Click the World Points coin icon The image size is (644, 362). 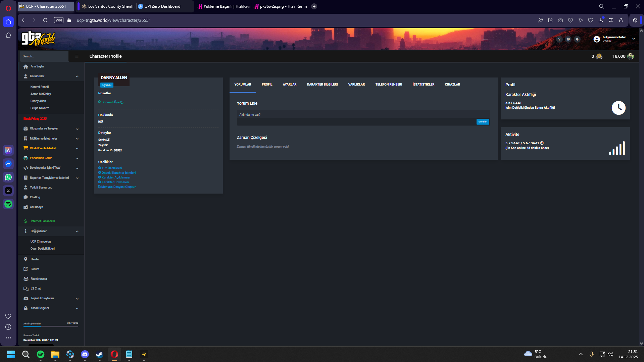pos(599,56)
